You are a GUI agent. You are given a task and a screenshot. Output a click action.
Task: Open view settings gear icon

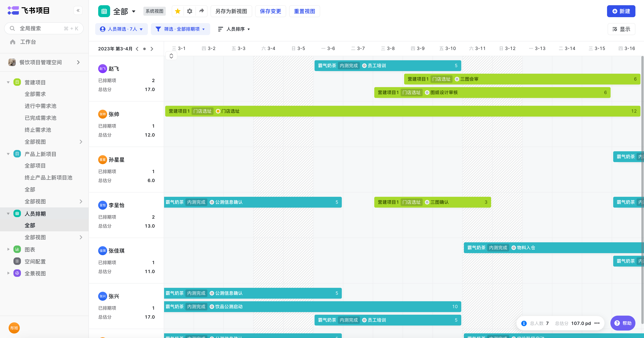[x=189, y=11]
